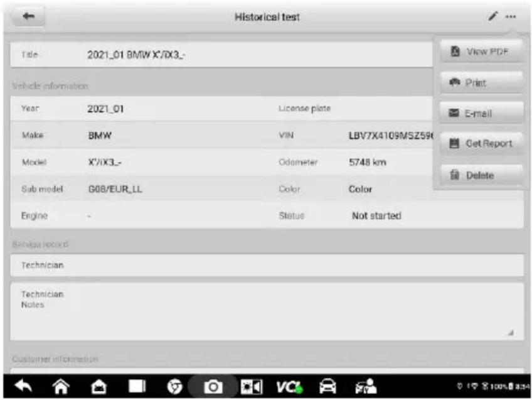Click the Color field value
This screenshot has height=400, width=532.
point(360,189)
